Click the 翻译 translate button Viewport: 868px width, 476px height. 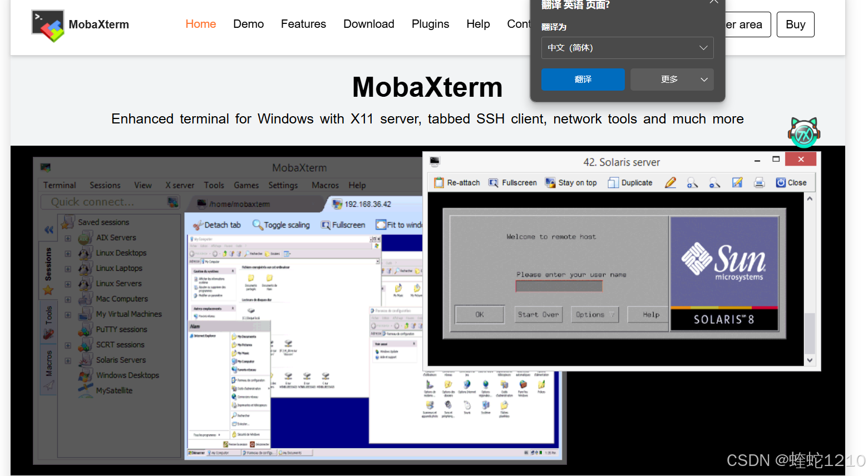point(583,80)
